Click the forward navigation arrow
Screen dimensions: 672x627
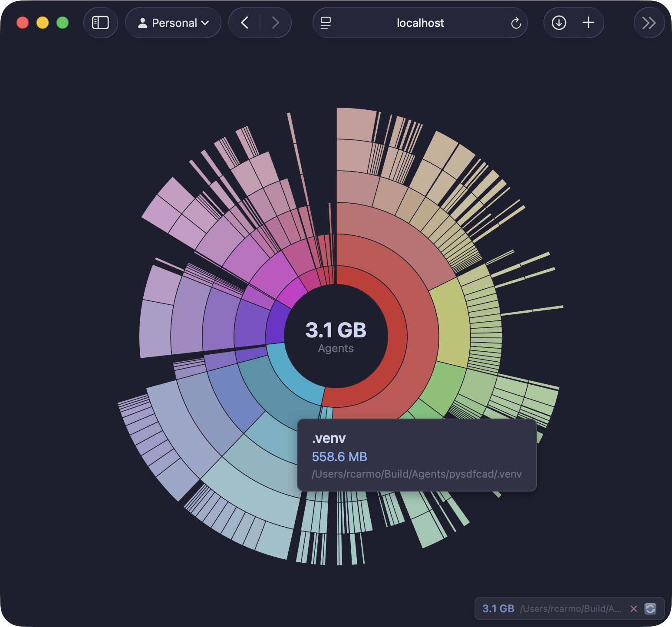coord(275,23)
